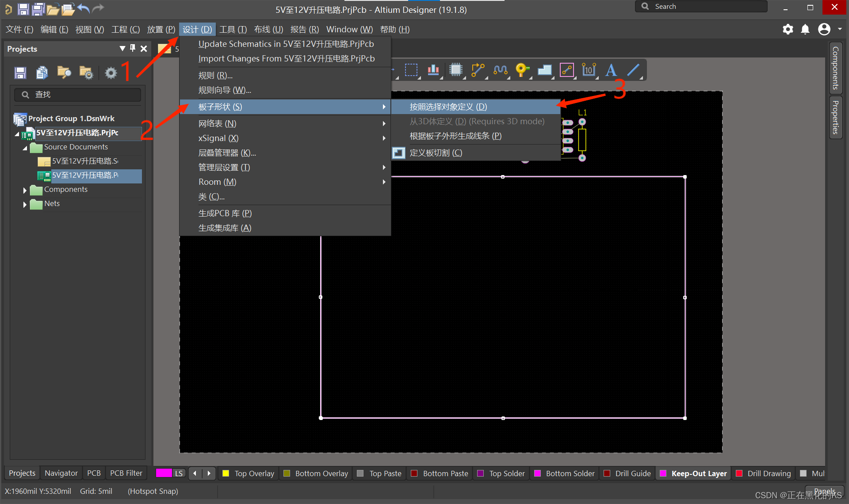Click the undo arrow icon
Viewport: 849px width, 504px height.
[x=83, y=8]
